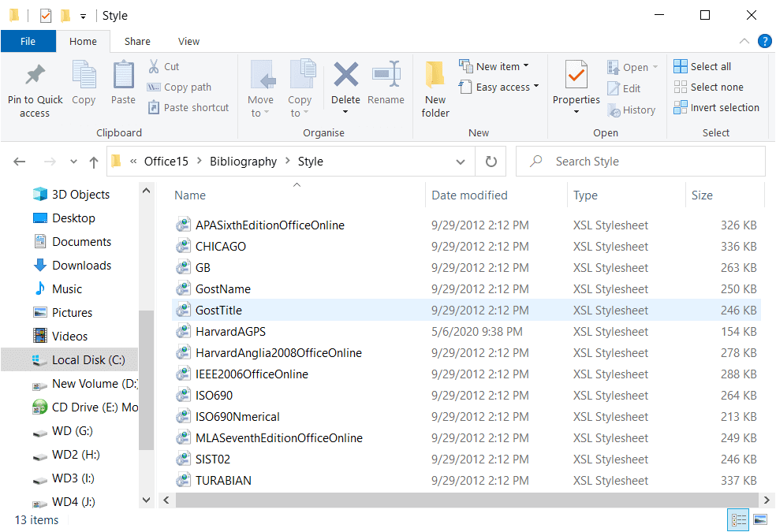The width and height of the screenshot is (776, 532).
Task: Click the red Delete X icon
Action: click(x=345, y=75)
